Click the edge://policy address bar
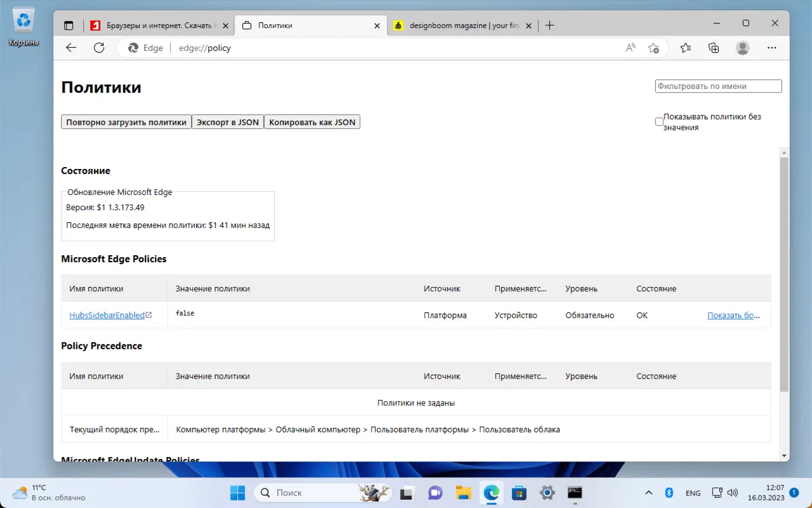 click(x=393, y=48)
